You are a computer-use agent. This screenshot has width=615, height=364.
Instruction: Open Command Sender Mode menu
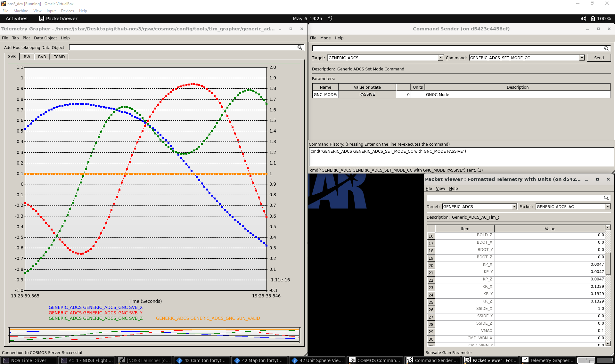tap(325, 38)
